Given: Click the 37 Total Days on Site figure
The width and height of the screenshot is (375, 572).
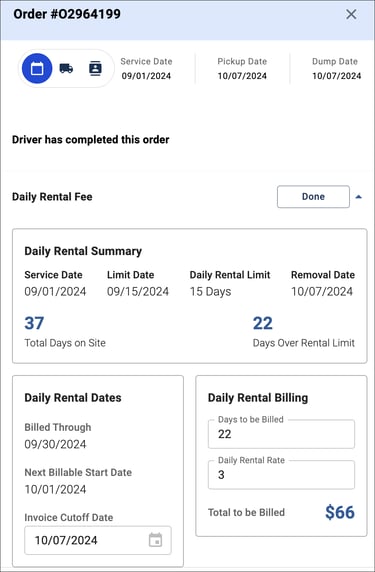Looking at the screenshot, I should [34, 323].
